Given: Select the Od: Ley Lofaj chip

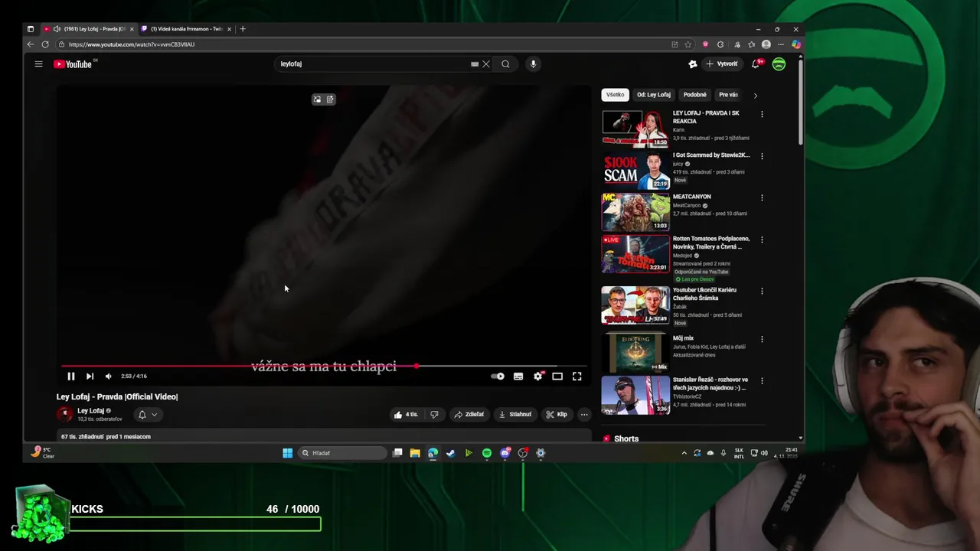Looking at the screenshot, I should (654, 95).
